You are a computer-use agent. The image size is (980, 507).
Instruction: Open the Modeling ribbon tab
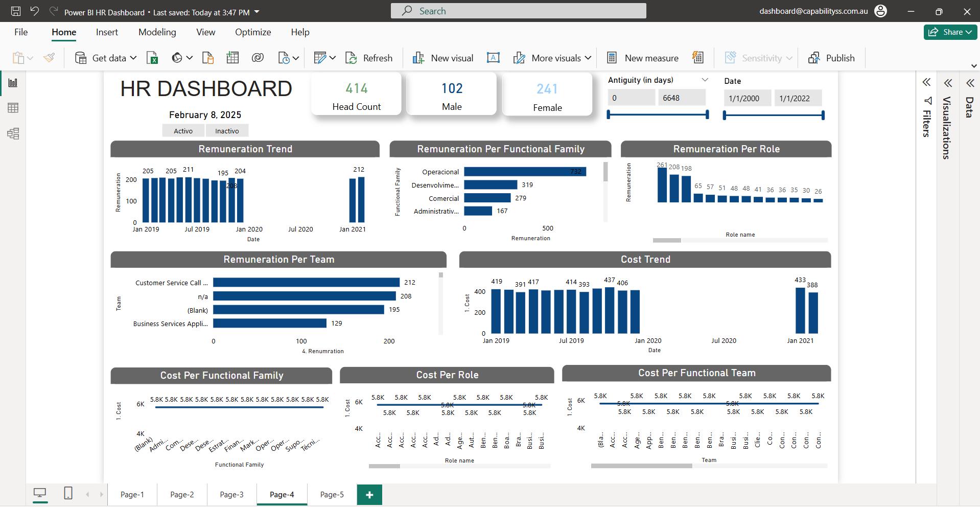click(x=157, y=32)
